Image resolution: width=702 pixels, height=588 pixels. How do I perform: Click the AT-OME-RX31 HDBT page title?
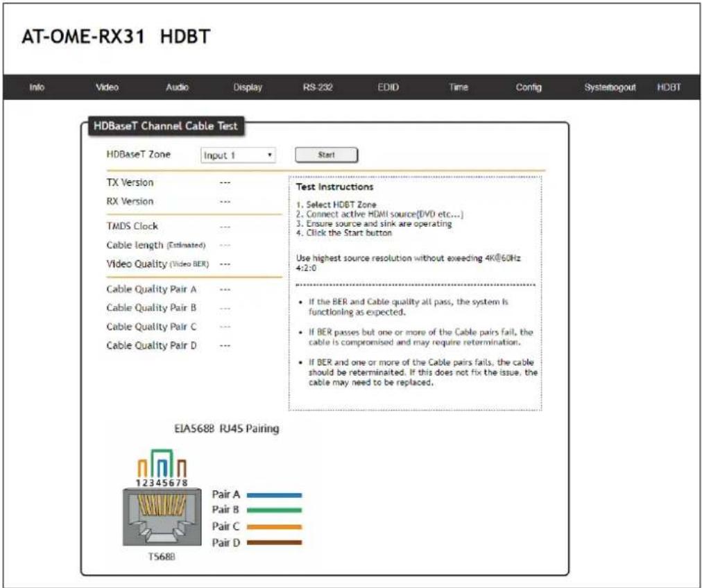pyautogui.click(x=116, y=37)
